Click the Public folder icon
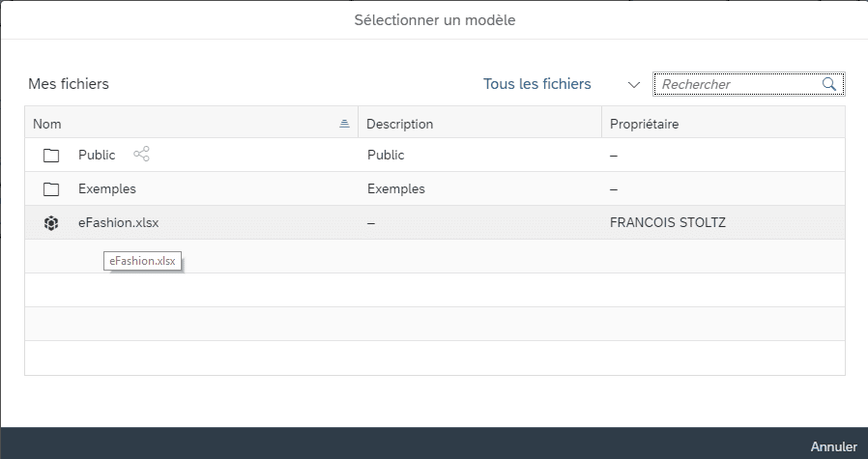The height and width of the screenshot is (459, 868). 51,155
